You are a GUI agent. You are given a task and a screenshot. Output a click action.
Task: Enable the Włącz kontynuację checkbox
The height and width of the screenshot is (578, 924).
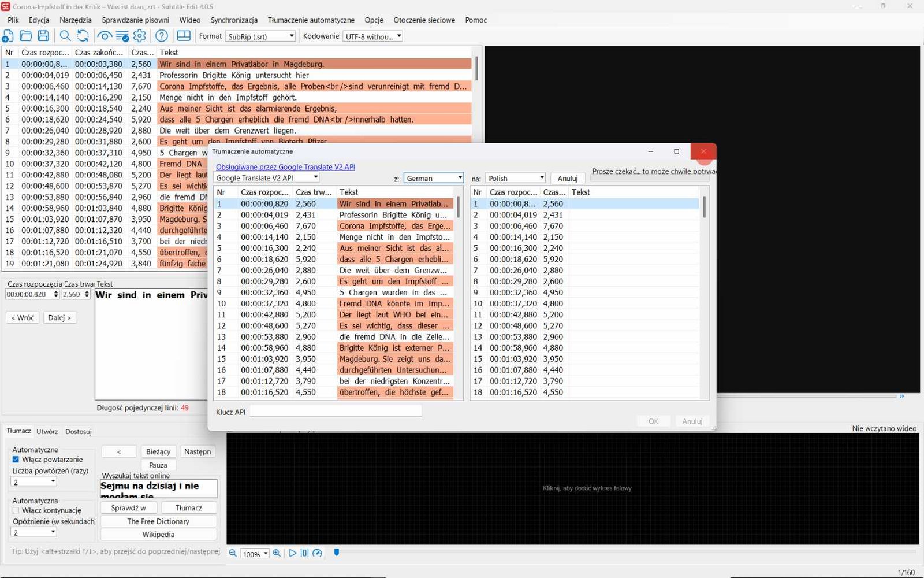[16, 510]
